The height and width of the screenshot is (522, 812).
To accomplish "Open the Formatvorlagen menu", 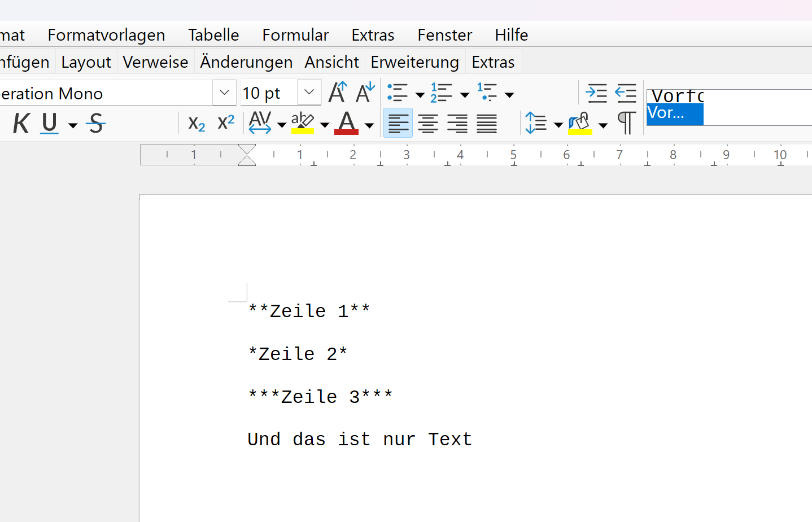I will pos(106,35).
